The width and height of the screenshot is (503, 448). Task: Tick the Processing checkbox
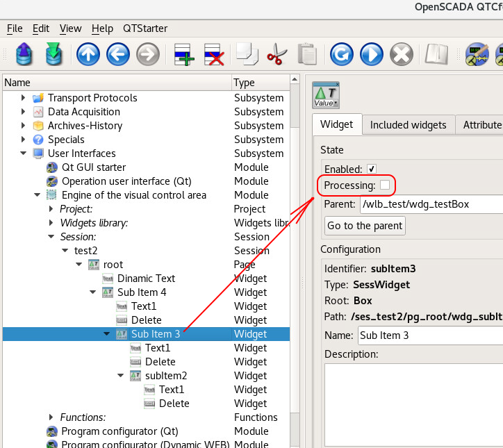pos(384,185)
